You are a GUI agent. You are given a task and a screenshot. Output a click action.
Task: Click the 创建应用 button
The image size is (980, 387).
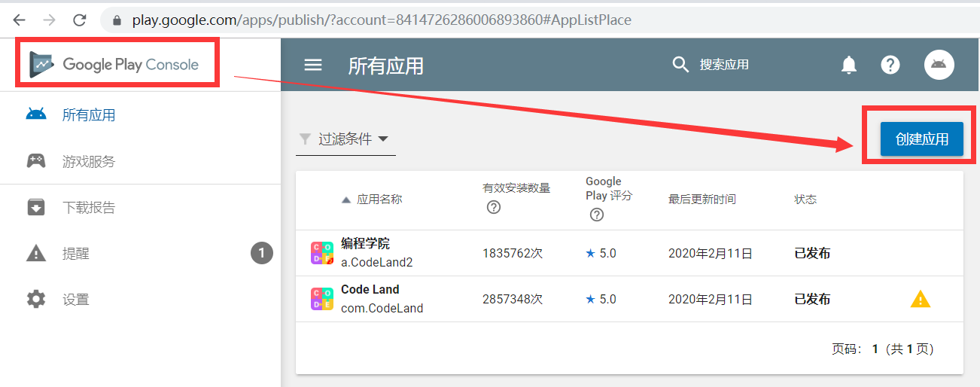coord(922,139)
